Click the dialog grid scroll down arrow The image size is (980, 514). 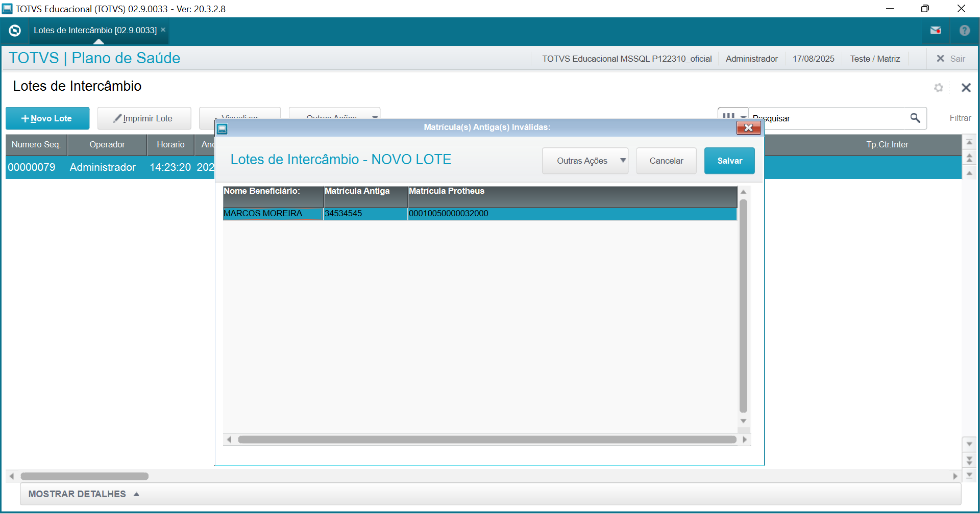click(x=744, y=421)
